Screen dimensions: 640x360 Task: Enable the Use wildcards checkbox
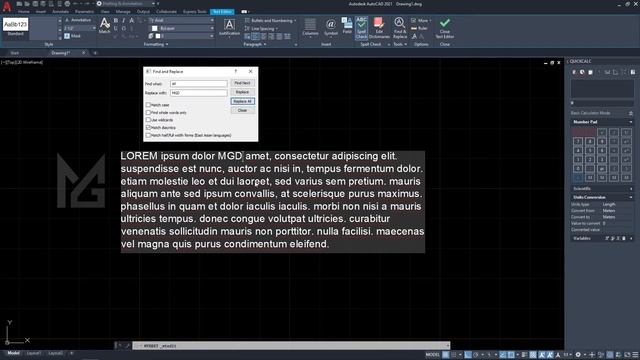148,120
